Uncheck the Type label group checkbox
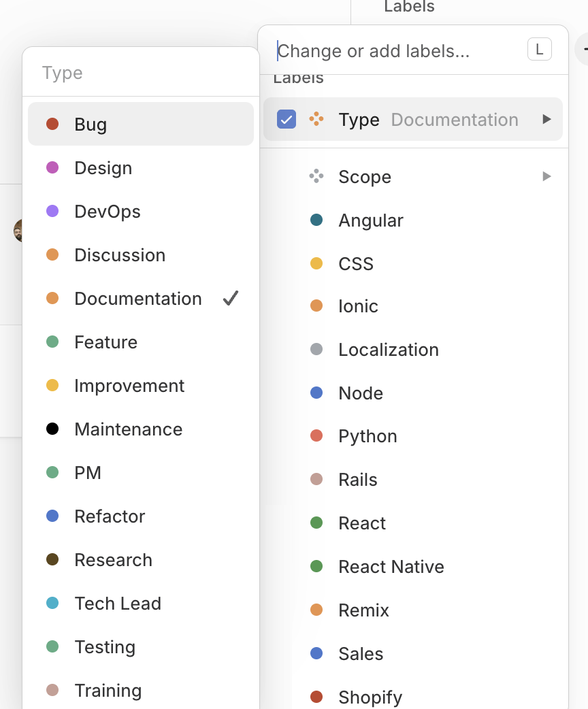This screenshot has height=709, width=588. coord(287,119)
